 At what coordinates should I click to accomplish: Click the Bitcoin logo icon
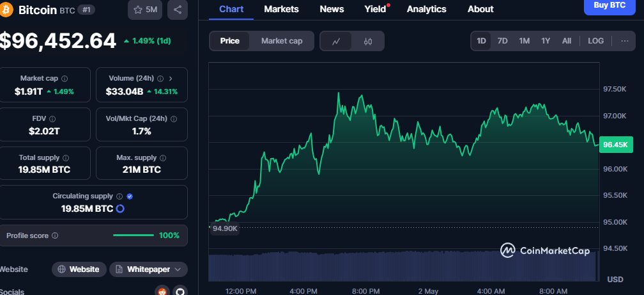(6, 10)
